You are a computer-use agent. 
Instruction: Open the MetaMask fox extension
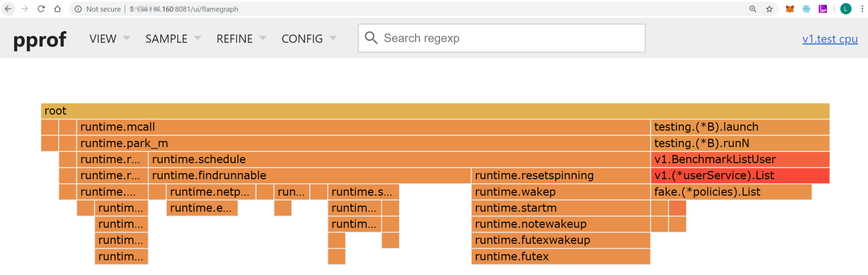pos(790,9)
